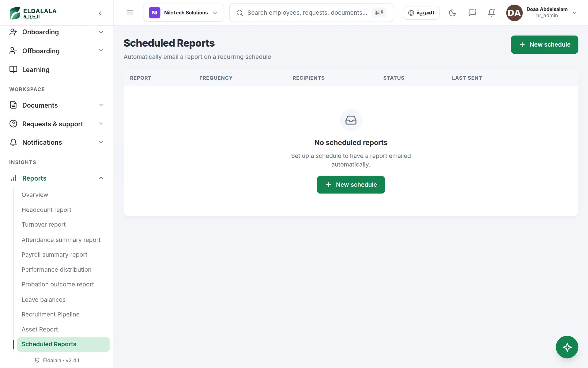Viewport: 588px width, 368px height.
Task: Click the Documents file icon
Action: (13, 105)
